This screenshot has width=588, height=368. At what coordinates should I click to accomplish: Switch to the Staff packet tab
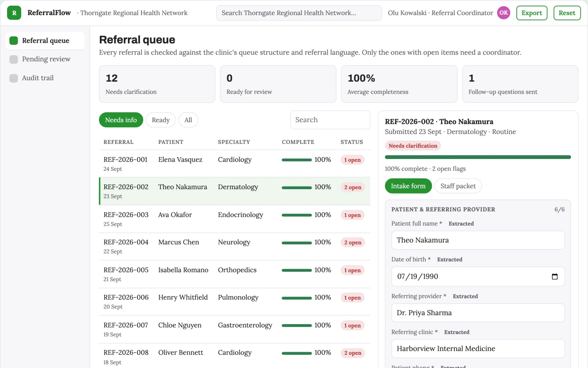tap(458, 186)
